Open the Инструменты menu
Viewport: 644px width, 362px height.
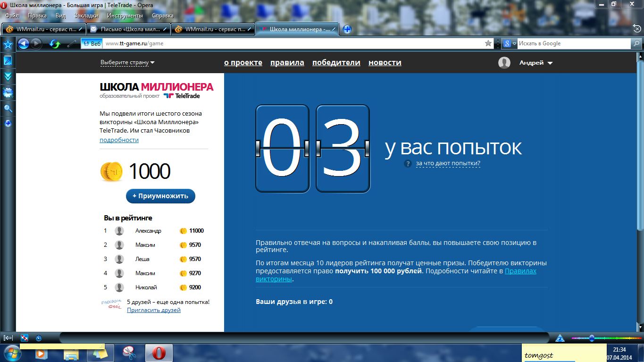(x=125, y=16)
